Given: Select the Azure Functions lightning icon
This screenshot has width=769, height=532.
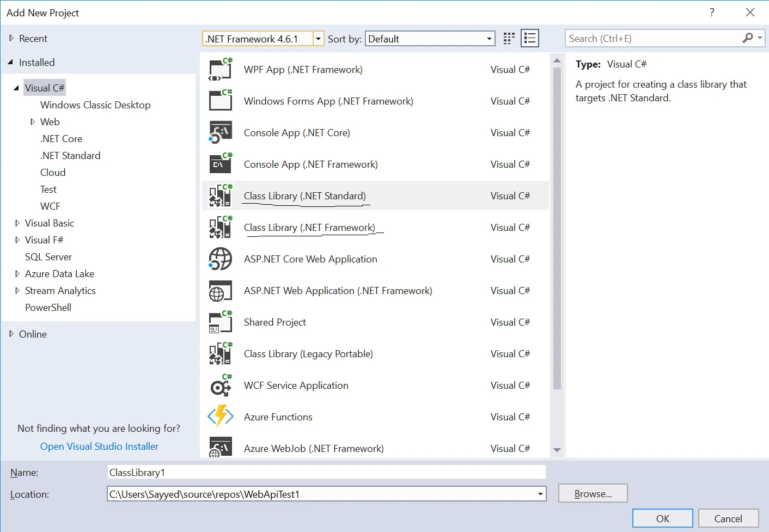Looking at the screenshot, I should pyautogui.click(x=221, y=417).
